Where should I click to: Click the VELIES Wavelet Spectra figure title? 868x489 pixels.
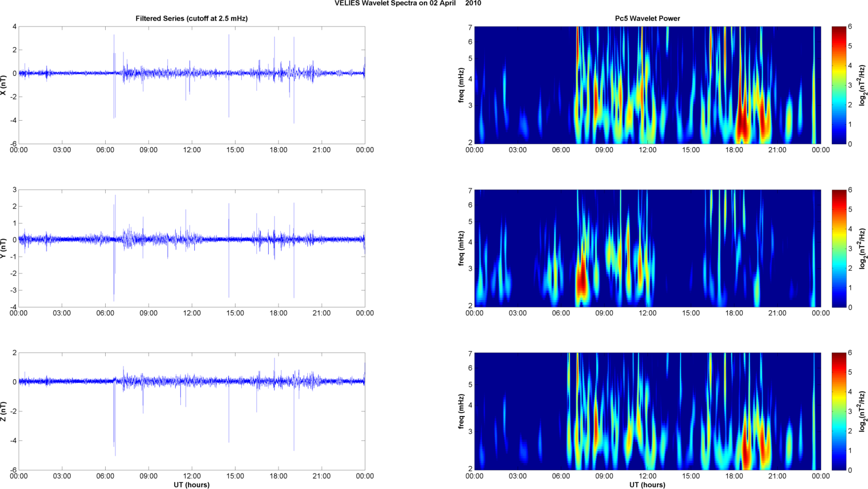coord(408,3)
